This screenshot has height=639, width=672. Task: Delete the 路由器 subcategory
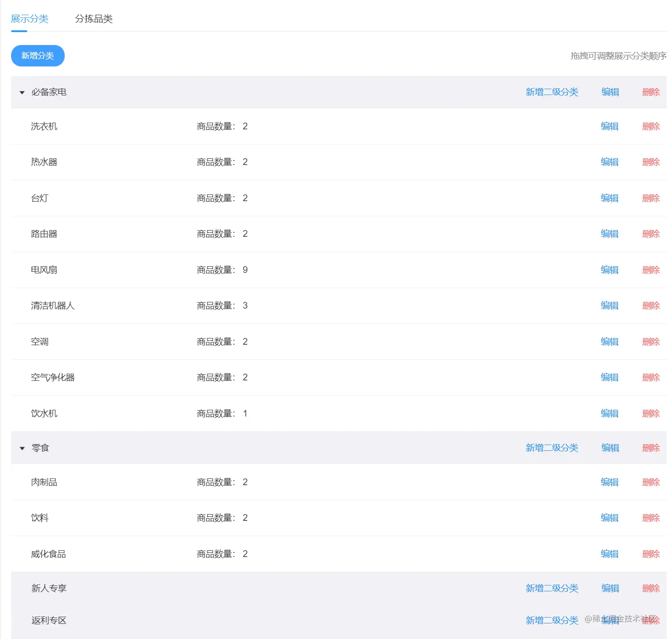point(651,234)
